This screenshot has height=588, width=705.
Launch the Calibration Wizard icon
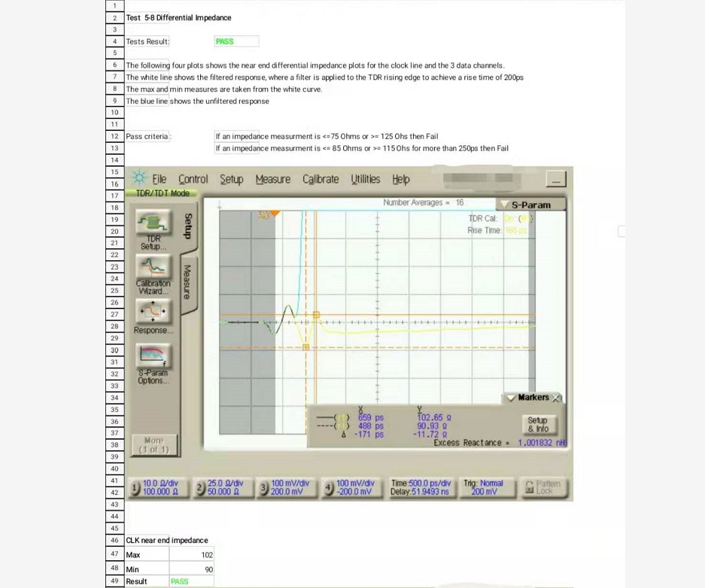tap(153, 268)
